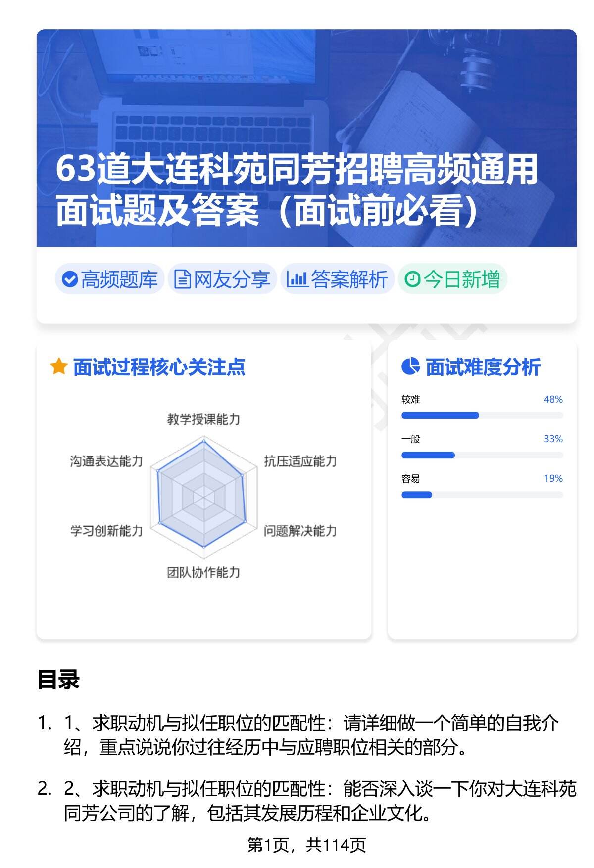Click the 63道大连科苑同芳 main title heading
594x868 pixels.
[x=296, y=190]
